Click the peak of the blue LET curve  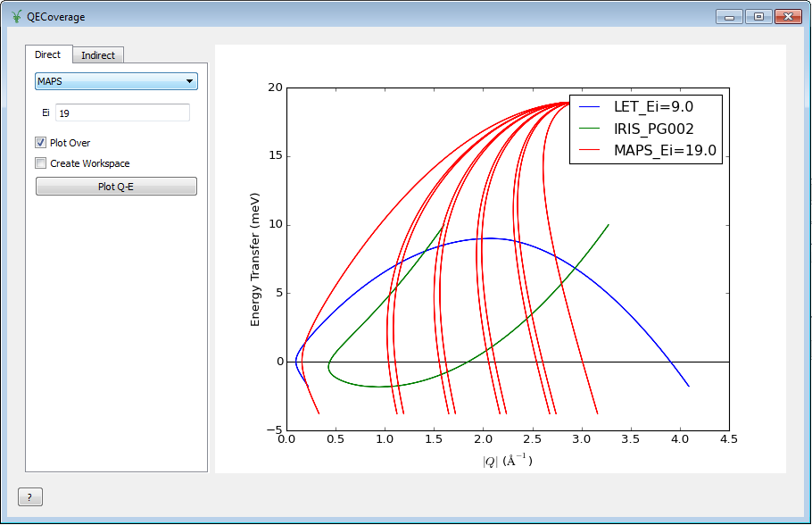[486, 238]
